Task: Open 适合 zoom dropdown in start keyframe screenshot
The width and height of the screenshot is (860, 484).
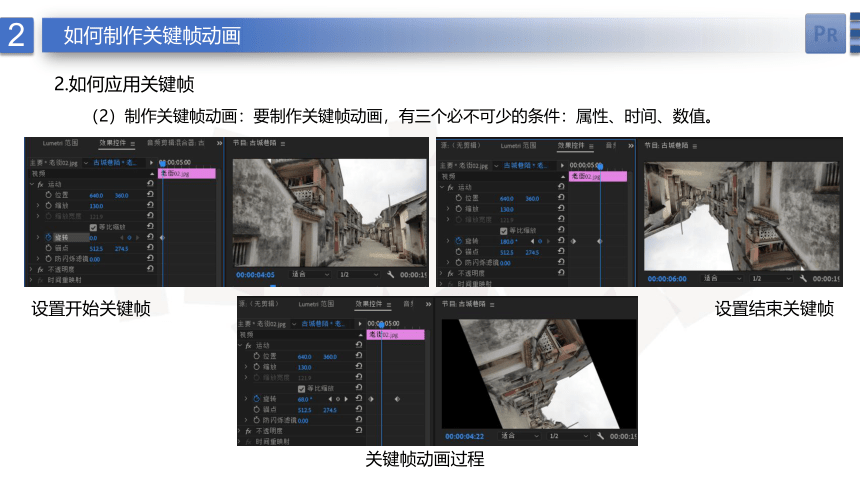Action: click(310, 274)
